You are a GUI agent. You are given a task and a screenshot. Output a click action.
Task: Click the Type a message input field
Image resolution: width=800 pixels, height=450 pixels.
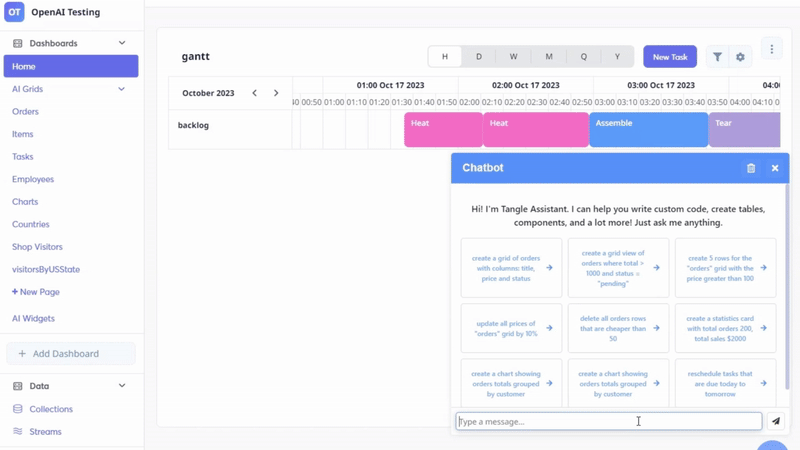(609, 421)
